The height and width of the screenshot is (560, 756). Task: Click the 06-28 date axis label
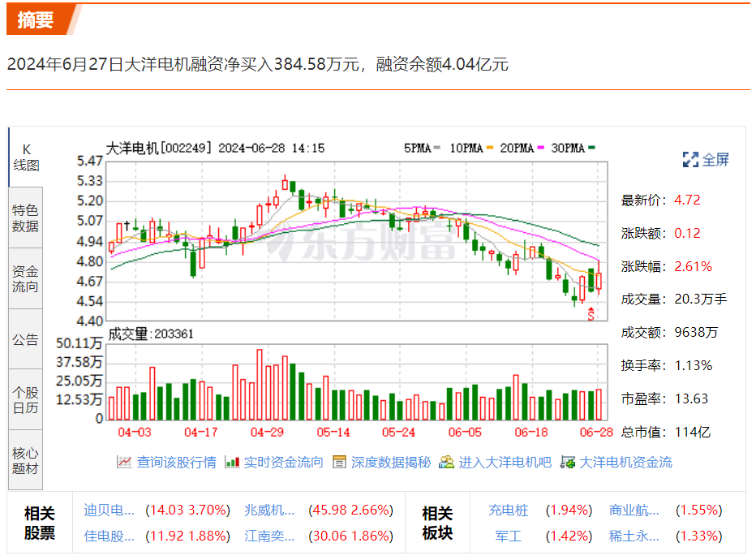[x=596, y=433]
